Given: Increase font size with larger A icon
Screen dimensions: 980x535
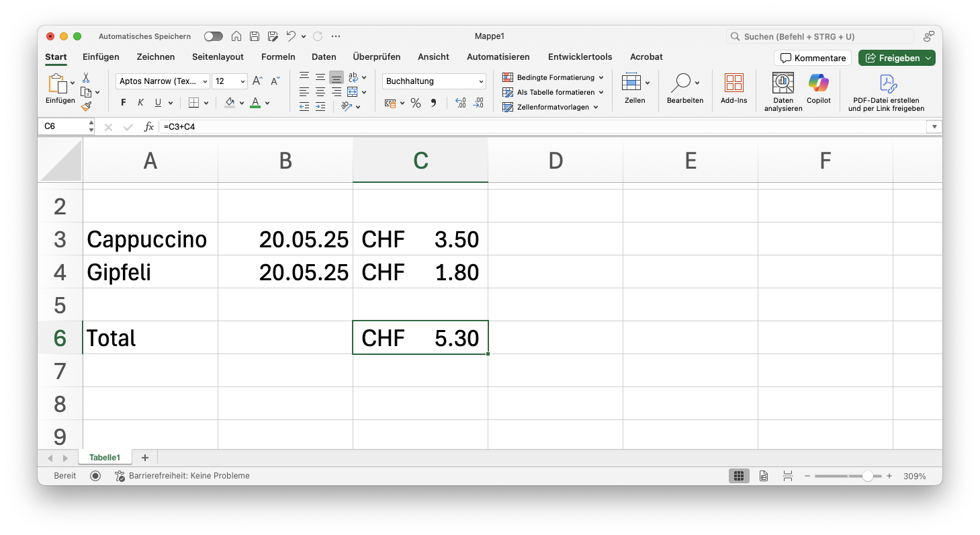Looking at the screenshot, I should click(x=257, y=81).
